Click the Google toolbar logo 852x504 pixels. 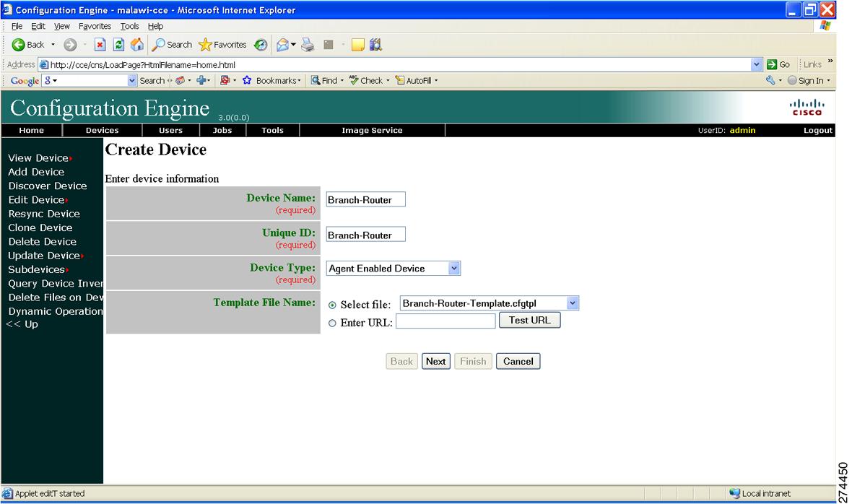25,80
